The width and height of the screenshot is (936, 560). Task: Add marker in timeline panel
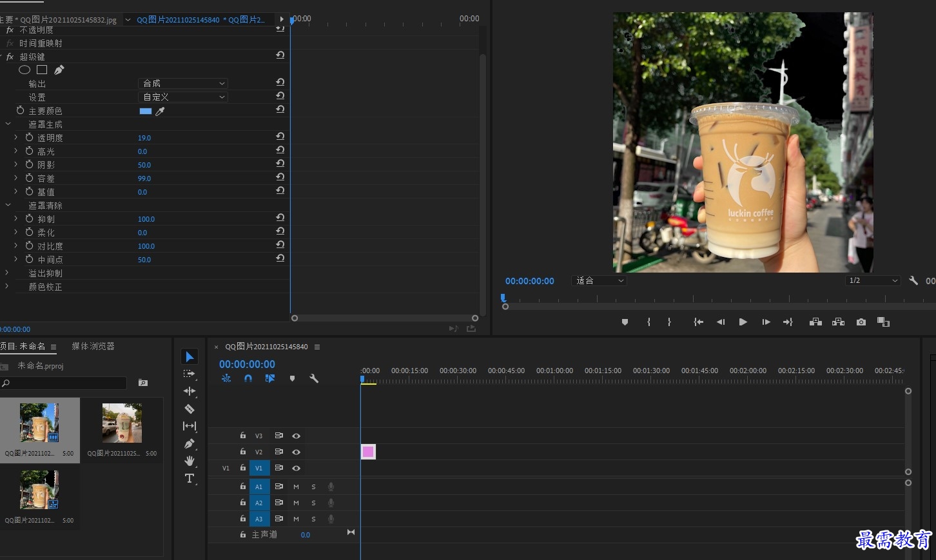(292, 379)
